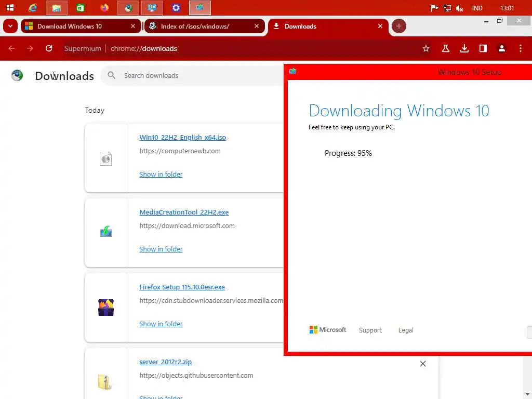Go forward in browser history
The height and width of the screenshot is (399, 532).
tap(30, 48)
